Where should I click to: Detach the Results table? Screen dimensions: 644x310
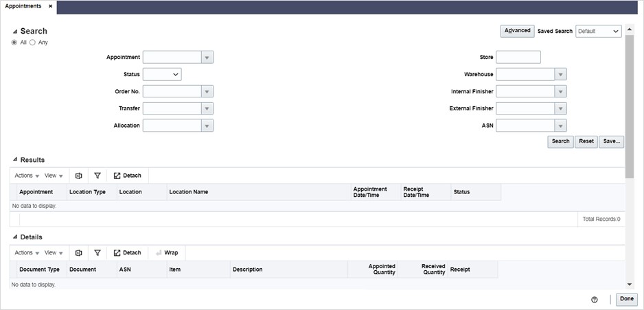[x=127, y=176]
